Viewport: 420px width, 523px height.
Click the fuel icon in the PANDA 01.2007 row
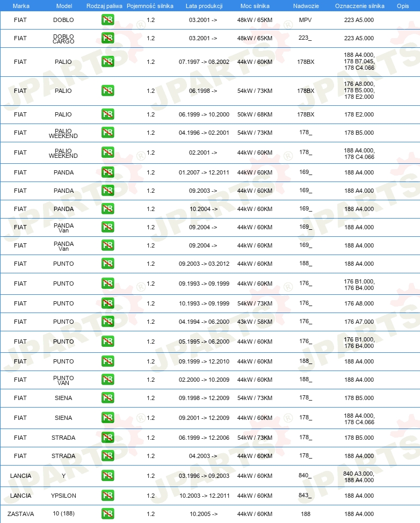108,172
